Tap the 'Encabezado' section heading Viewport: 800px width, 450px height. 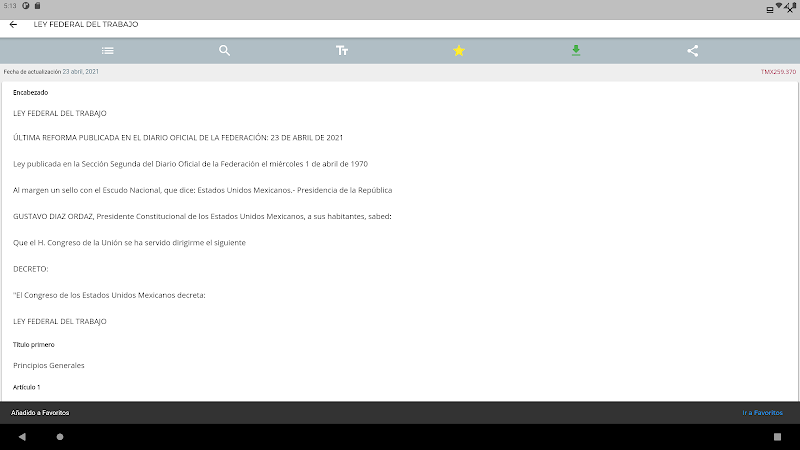tap(30, 92)
